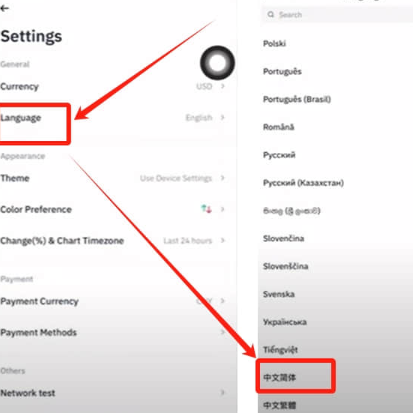Click the search magnifier icon
413x413 pixels.
271,14
